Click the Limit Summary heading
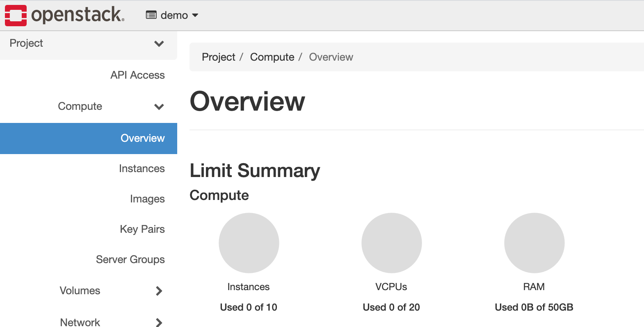Image resolution: width=644 pixels, height=327 pixels. click(x=255, y=170)
